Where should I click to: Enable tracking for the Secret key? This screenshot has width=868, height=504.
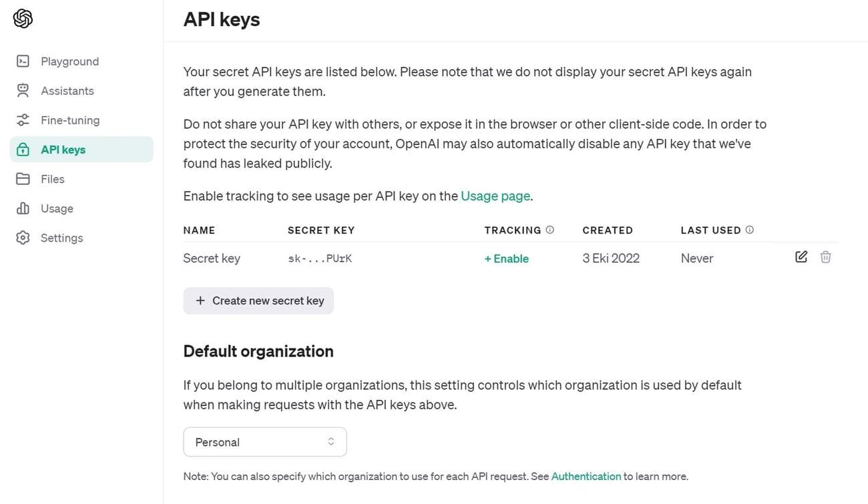(x=506, y=258)
